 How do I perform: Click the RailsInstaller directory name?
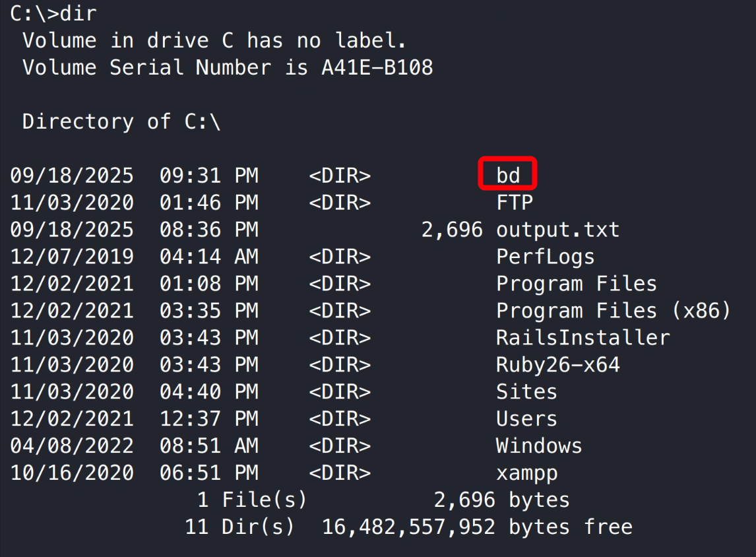(583, 338)
